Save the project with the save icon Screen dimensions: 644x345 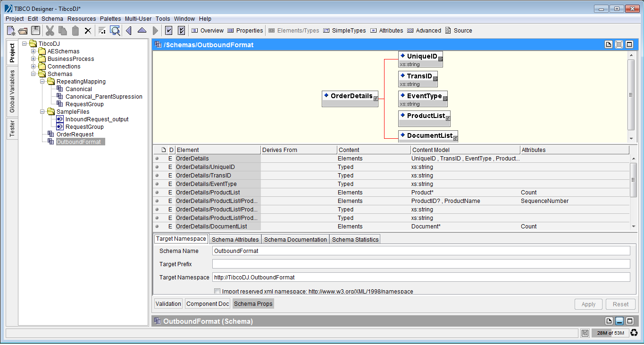coord(35,30)
